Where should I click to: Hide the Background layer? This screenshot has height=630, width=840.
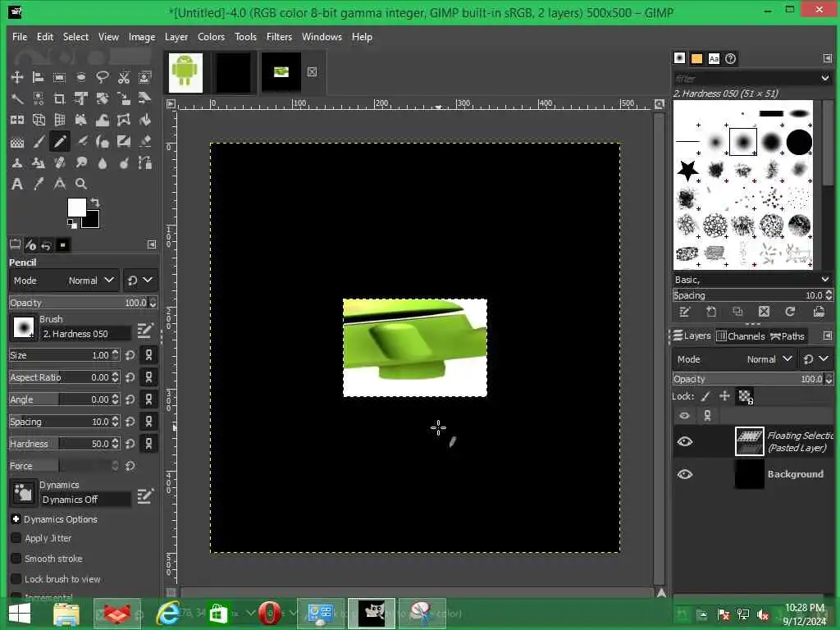click(x=685, y=474)
